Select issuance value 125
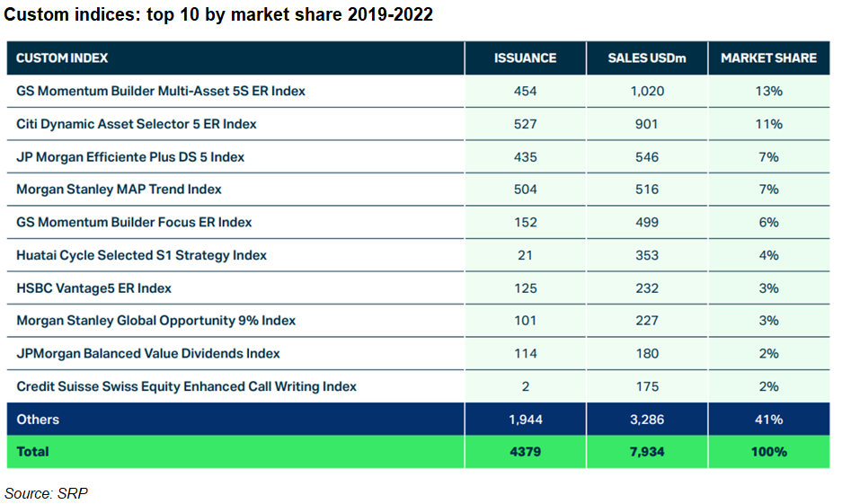 pyautogui.click(x=525, y=288)
